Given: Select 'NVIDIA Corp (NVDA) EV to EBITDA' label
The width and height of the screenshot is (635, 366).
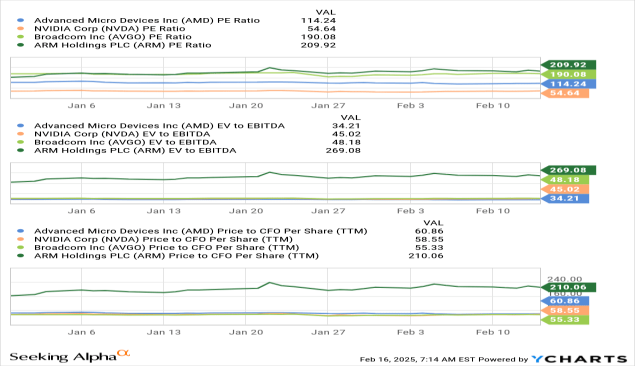Looking at the screenshot, I should tap(122, 134).
